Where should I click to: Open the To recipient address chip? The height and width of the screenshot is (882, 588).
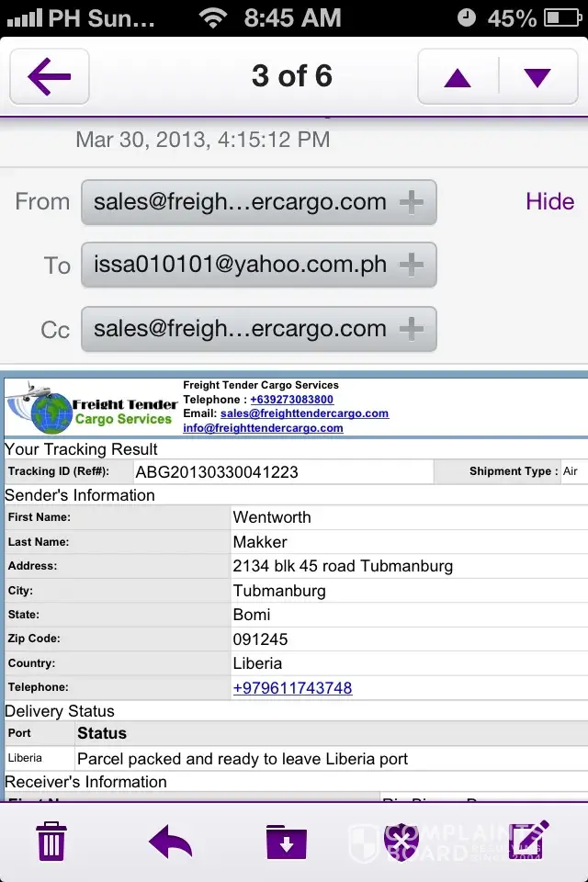(x=241, y=266)
